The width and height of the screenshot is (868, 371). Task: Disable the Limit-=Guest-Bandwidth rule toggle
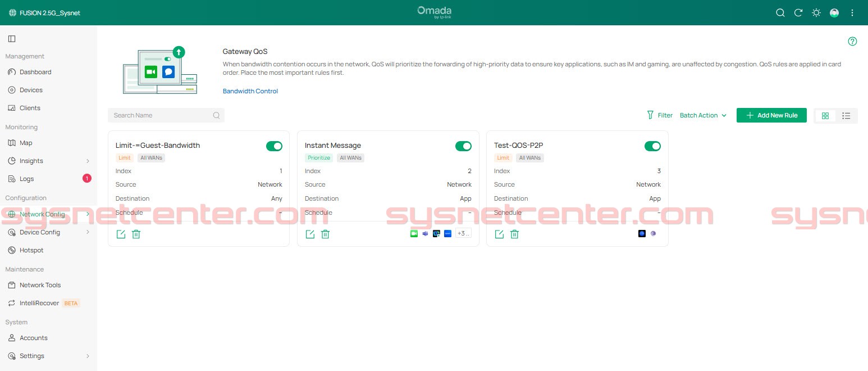click(x=274, y=146)
